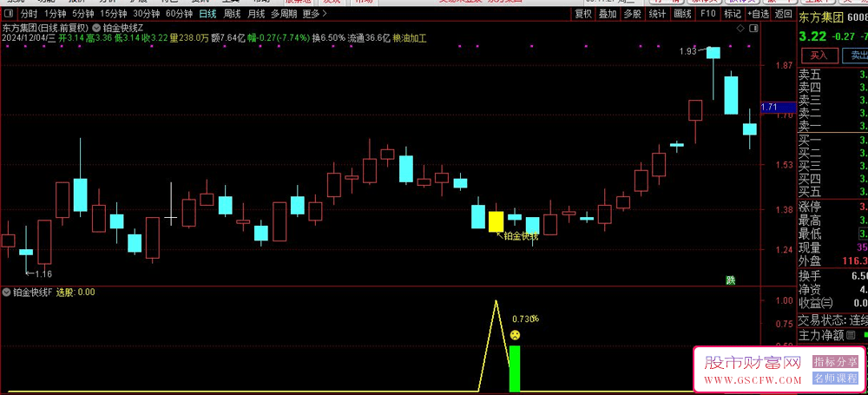Click the 标记 mark button
868x395 pixels.
[732, 14]
